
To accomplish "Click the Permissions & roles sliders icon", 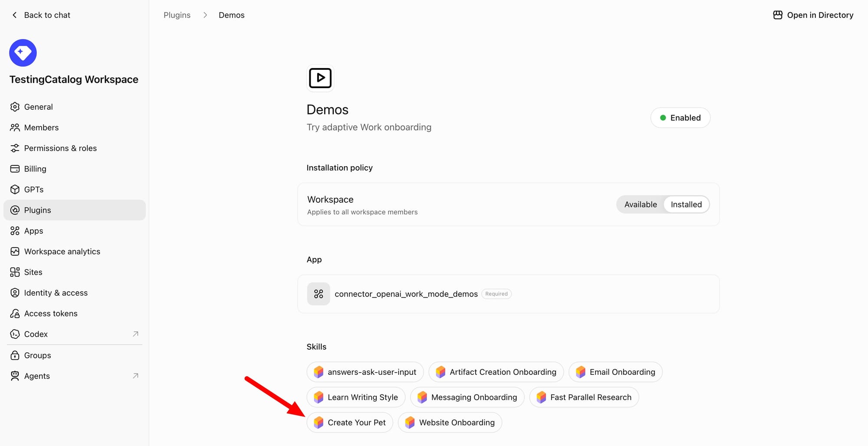I will coord(15,148).
